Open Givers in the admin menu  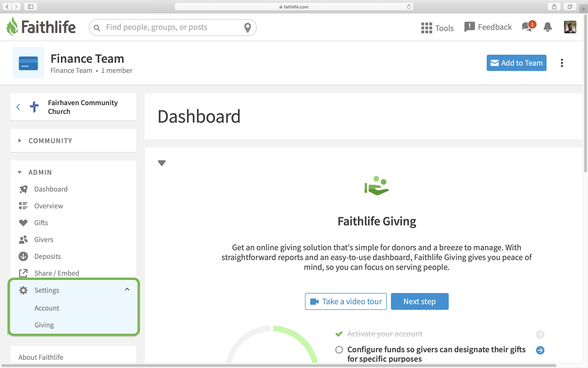point(44,240)
